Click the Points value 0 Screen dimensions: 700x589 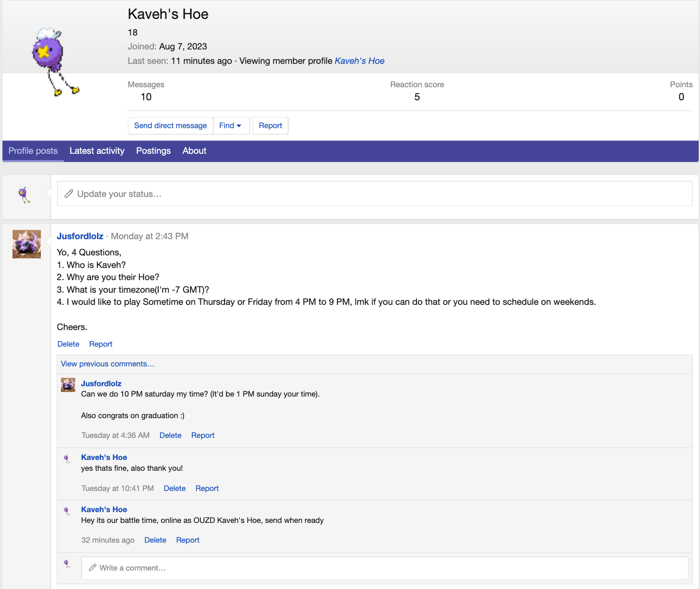681,97
